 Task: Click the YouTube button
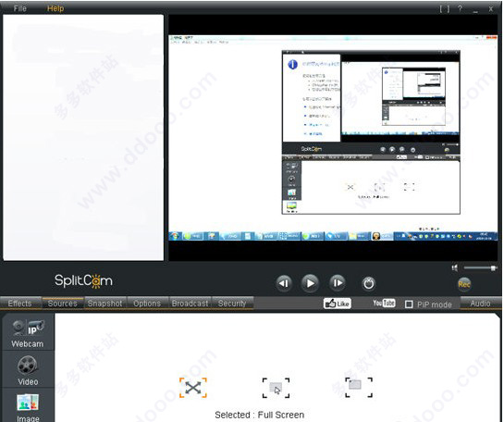click(384, 303)
